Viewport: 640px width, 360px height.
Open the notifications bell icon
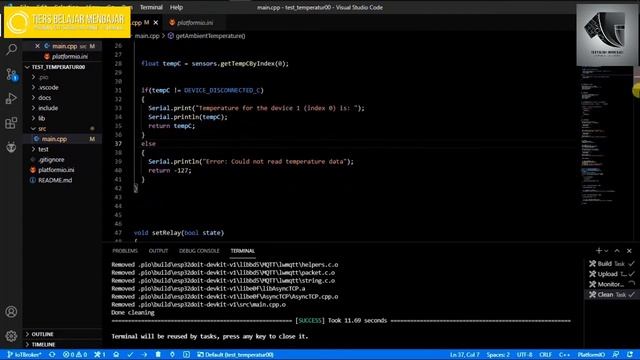coord(630,355)
